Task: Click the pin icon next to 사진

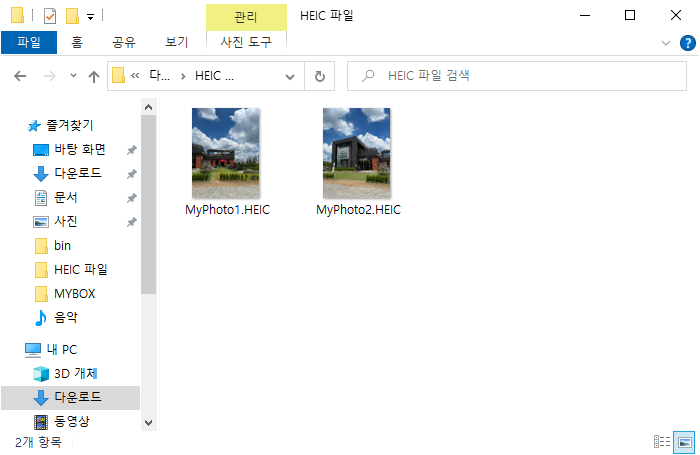Action: tap(132, 222)
